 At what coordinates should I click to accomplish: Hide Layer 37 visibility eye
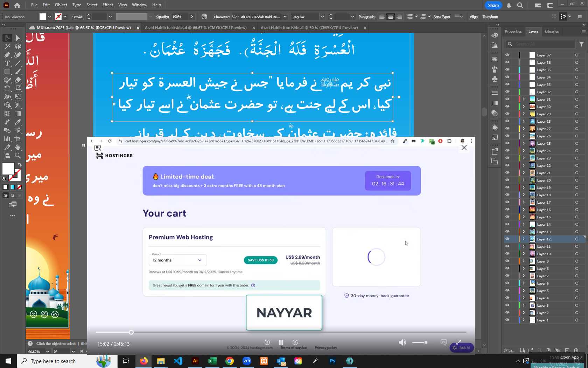point(507,55)
